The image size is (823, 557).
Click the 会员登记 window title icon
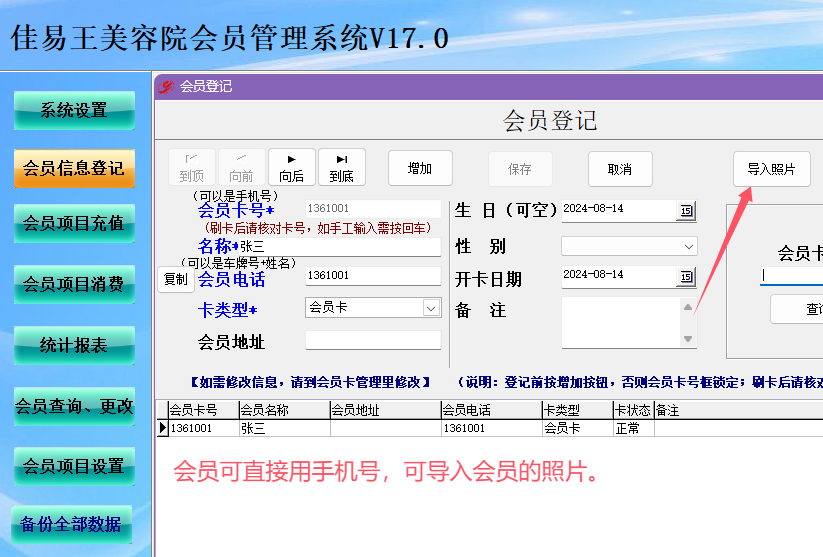(166, 87)
